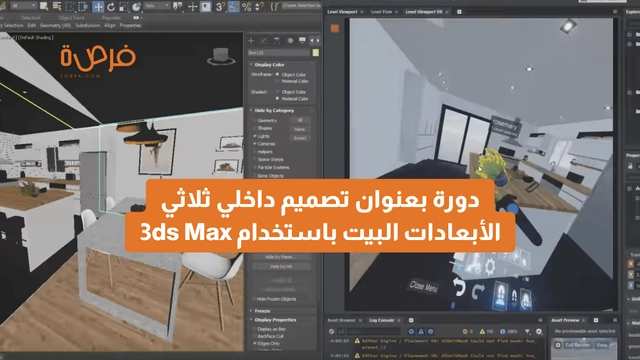Uncheck the Lights hide checkbox
Image resolution: width=640 pixels, height=360 pixels.
(255, 136)
